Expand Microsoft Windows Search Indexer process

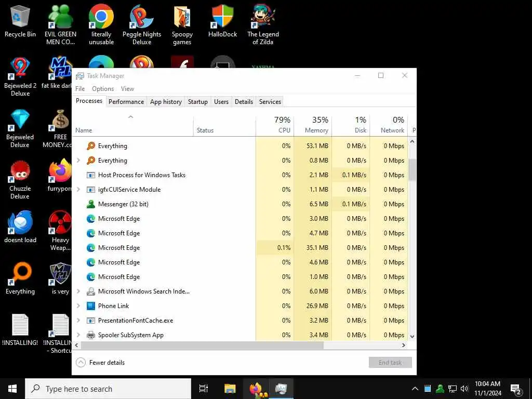[78, 291]
